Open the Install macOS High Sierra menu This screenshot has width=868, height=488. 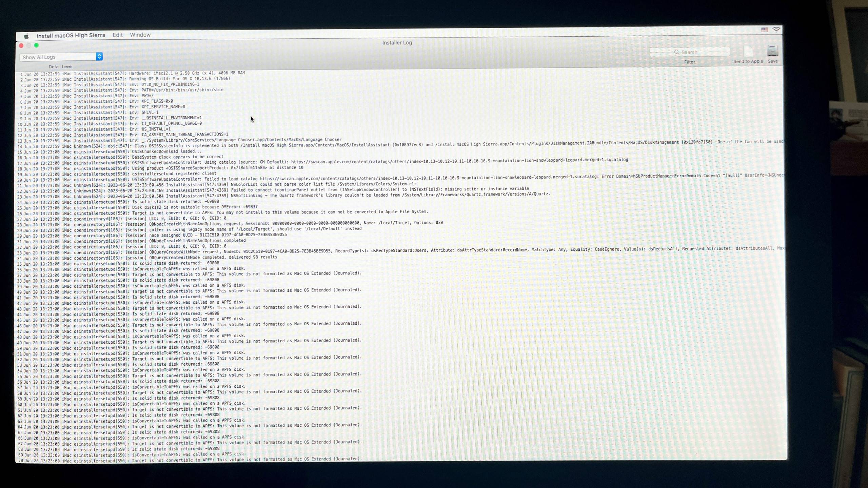tap(71, 35)
